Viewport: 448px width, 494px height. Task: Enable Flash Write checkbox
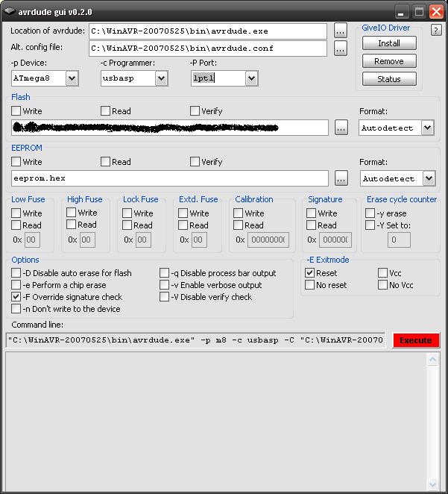coord(16,111)
